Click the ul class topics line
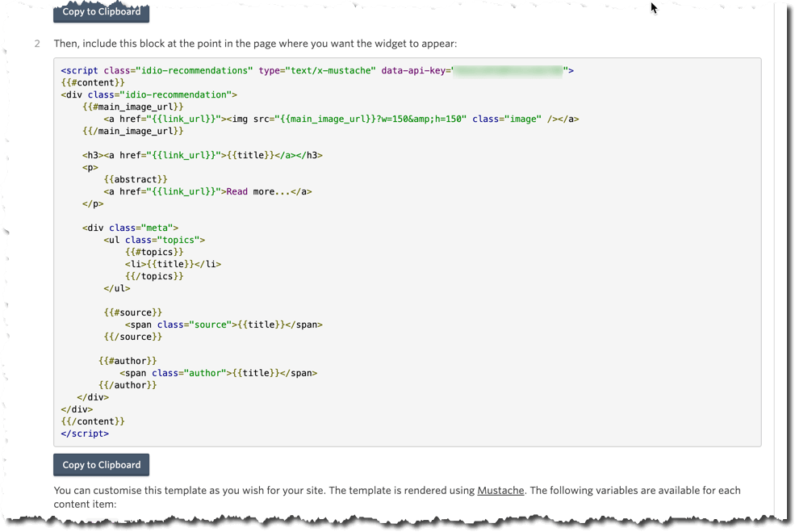Screen dimensions: 795x532 [x=154, y=240]
